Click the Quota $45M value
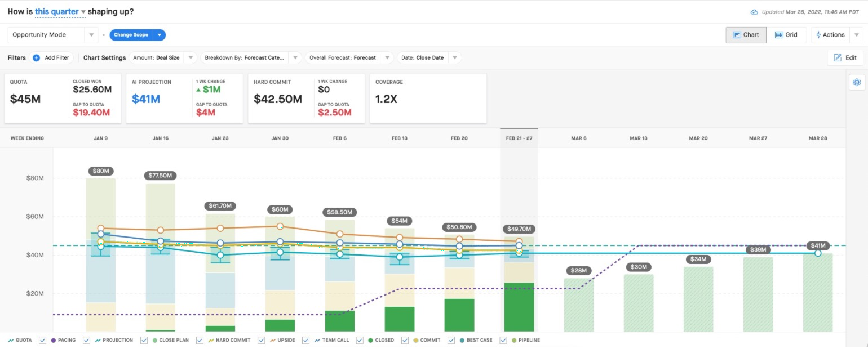This screenshot has width=868, height=349. [x=25, y=99]
